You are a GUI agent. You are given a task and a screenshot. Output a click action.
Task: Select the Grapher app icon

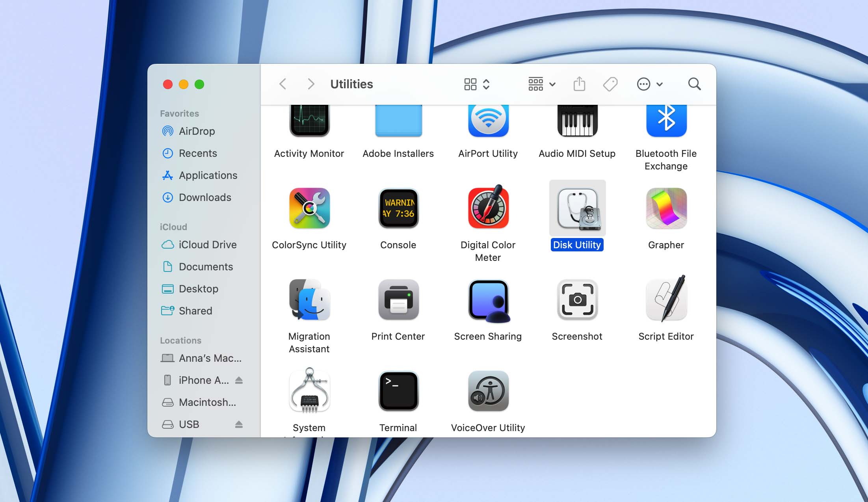(x=665, y=208)
